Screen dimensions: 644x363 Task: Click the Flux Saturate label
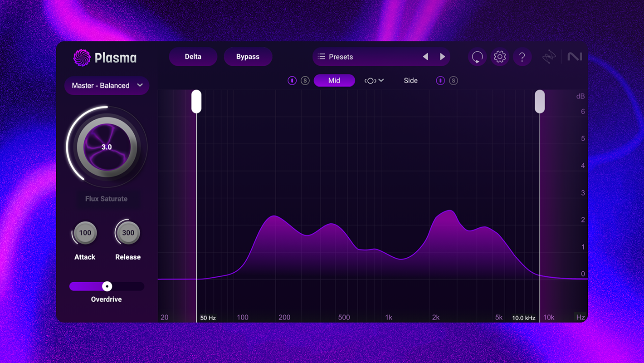coord(106,199)
